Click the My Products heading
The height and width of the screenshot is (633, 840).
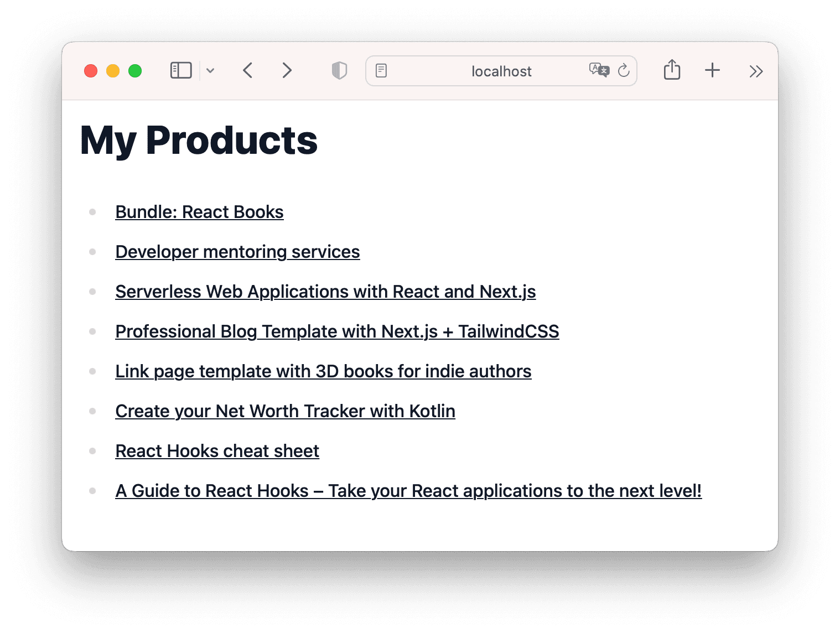click(x=199, y=141)
